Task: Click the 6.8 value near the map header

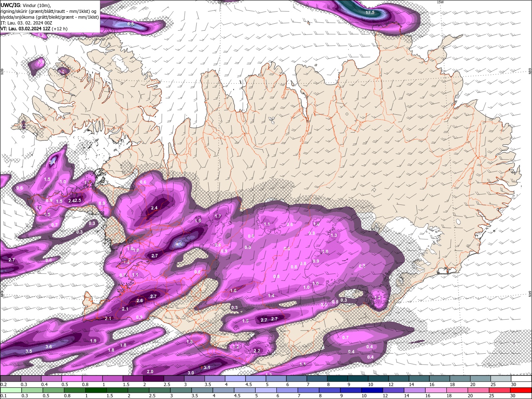Action: 131,24
